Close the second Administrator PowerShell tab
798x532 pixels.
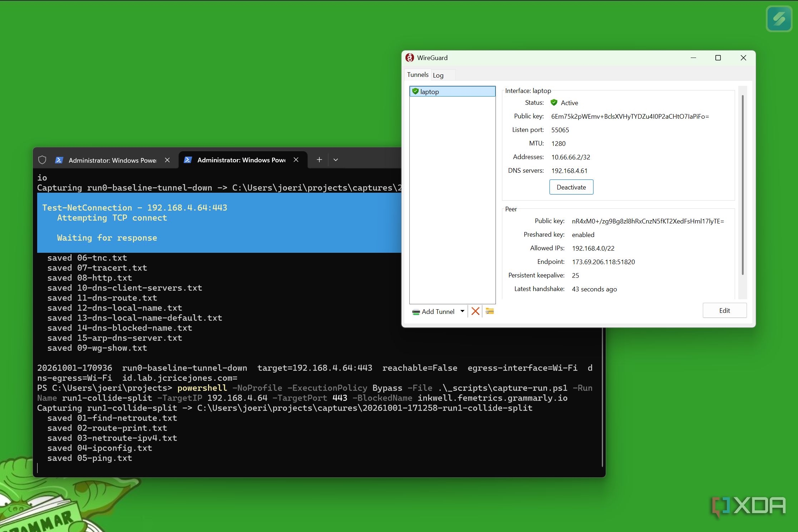296,160
